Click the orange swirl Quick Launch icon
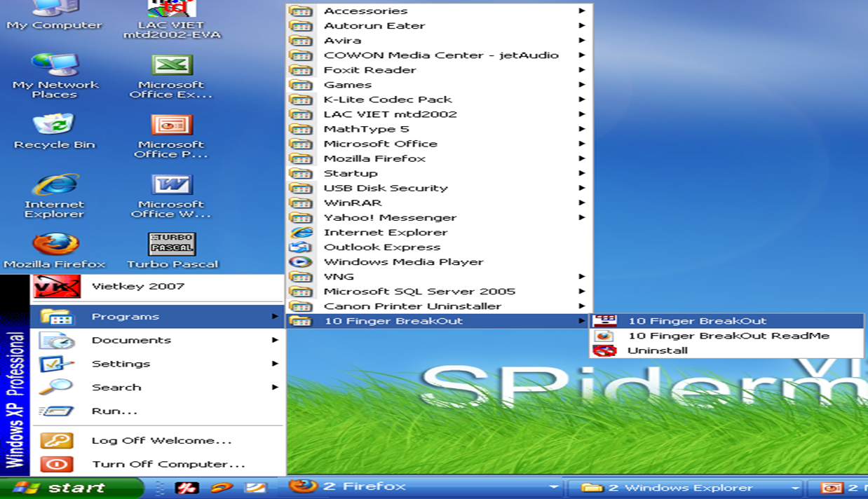This screenshot has width=868, height=499. point(222,488)
